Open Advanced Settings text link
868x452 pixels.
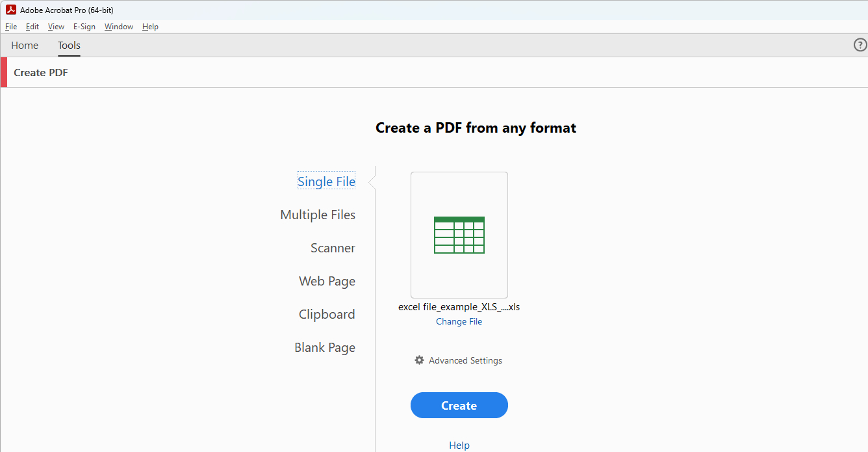[x=465, y=360]
